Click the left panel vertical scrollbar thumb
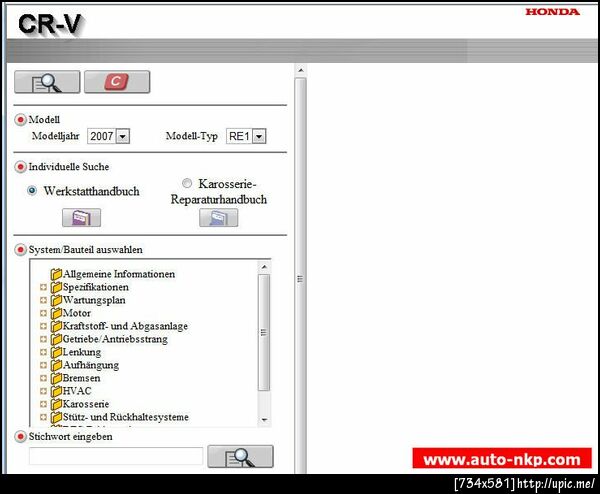The width and height of the screenshot is (600, 494). coord(300,276)
